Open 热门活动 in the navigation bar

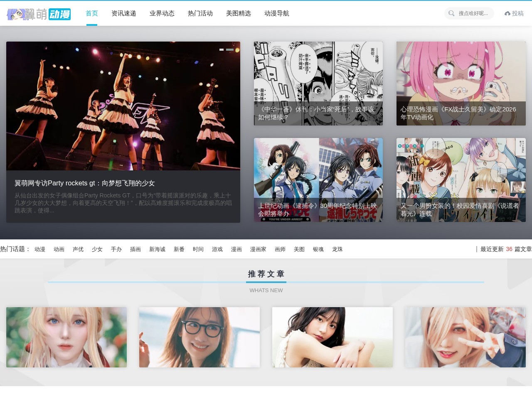tap(200, 13)
